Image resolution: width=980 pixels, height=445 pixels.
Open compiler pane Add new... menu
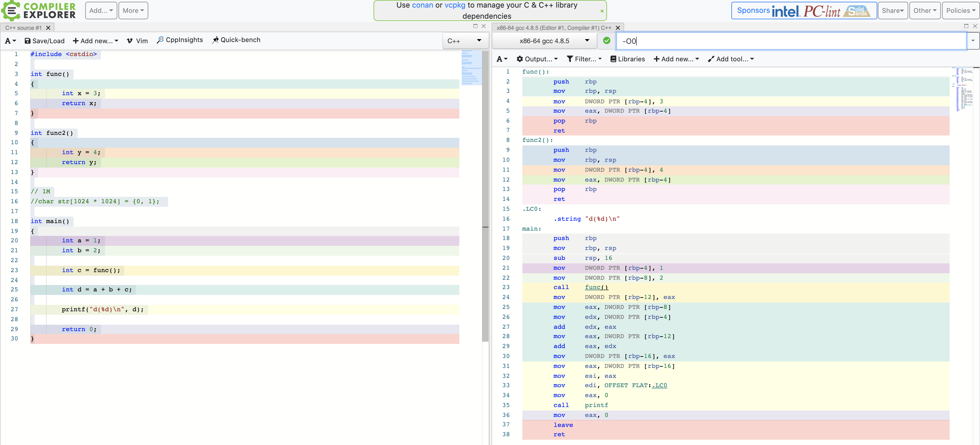tap(676, 59)
